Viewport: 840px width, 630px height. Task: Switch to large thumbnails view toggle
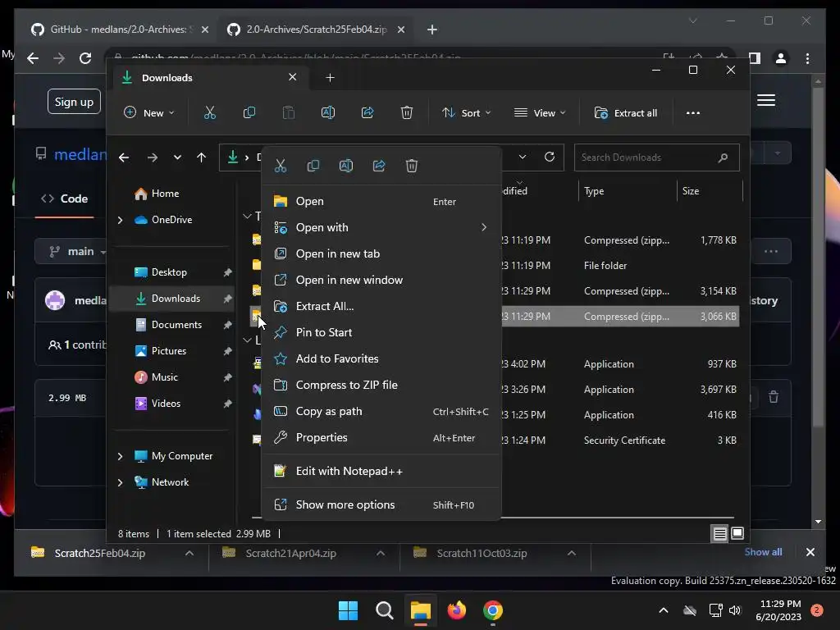(737, 534)
